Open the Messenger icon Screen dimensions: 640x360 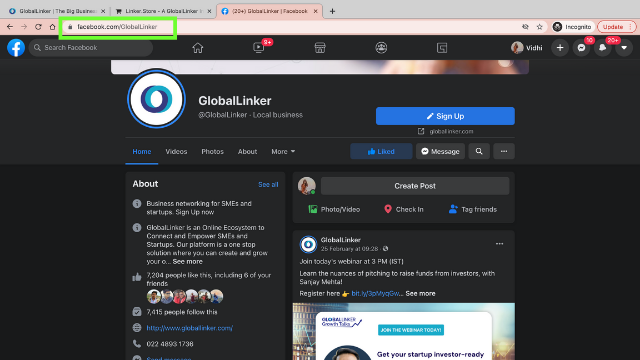[582, 48]
